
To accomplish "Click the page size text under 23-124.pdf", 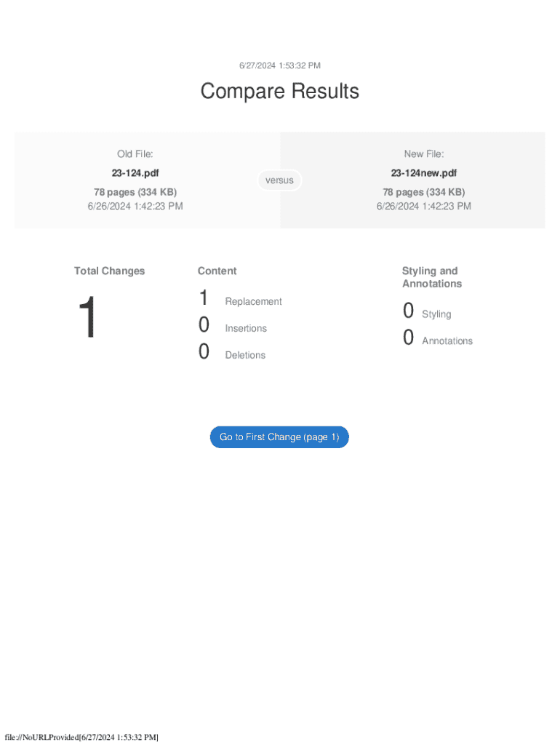I will click(x=135, y=192).
